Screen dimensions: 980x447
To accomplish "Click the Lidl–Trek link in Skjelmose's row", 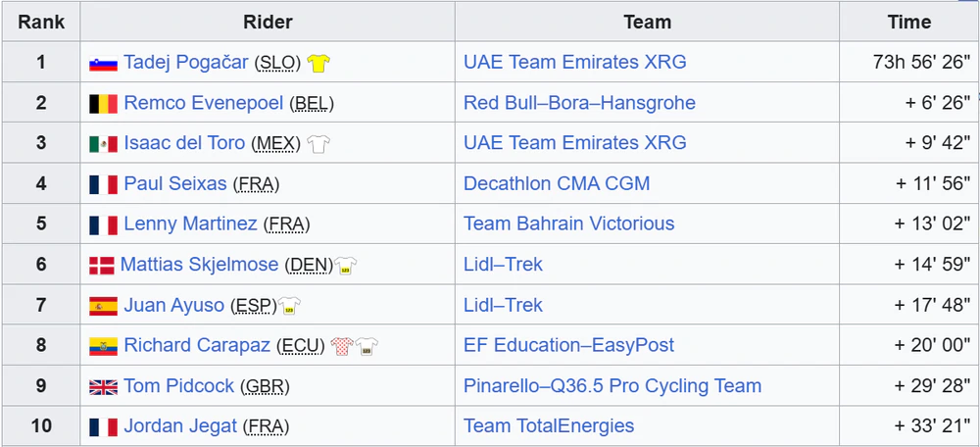I will coord(503,265).
